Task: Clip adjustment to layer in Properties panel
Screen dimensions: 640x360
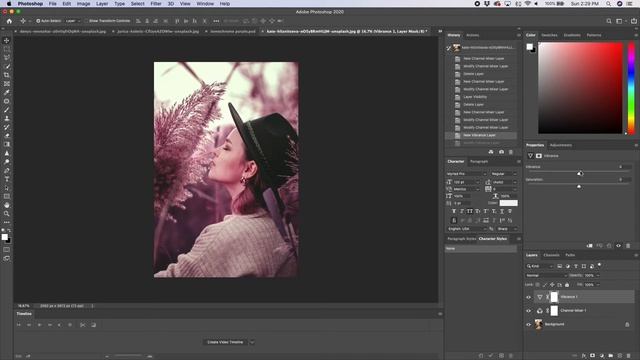Action: click(589, 246)
